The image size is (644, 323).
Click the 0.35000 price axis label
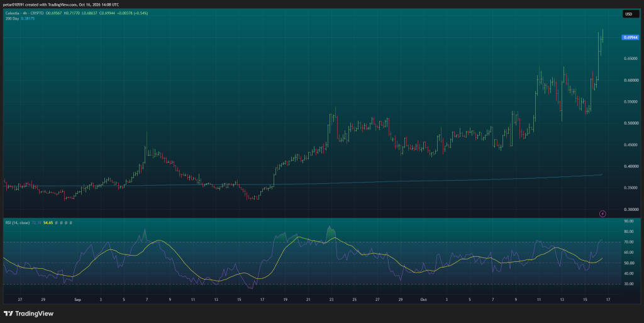(x=631, y=188)
